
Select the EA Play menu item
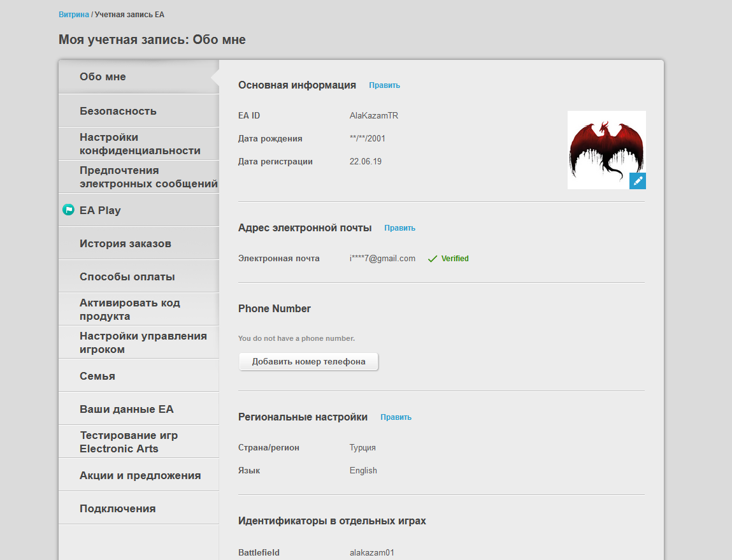(139, 210)
